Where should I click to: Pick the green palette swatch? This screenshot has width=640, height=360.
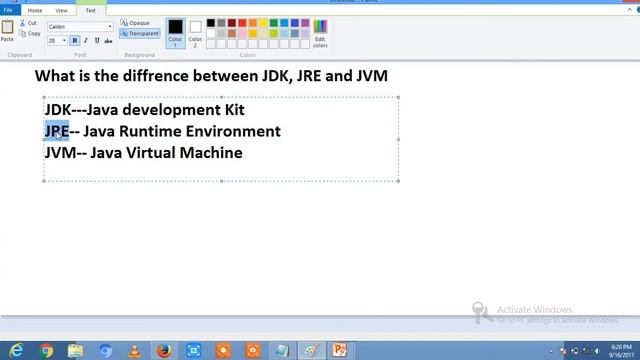274,23
